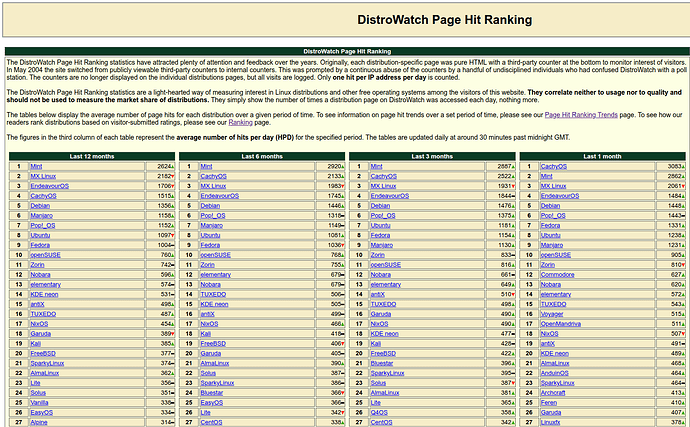
Task: Open Pop!_OS in the Last 6 months table
Action: coord(213,216)
